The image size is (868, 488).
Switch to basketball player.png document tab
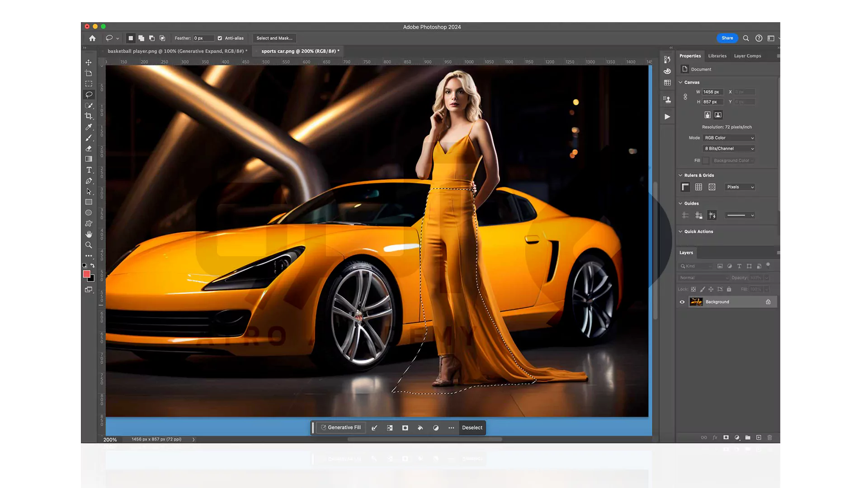[177, 51]
